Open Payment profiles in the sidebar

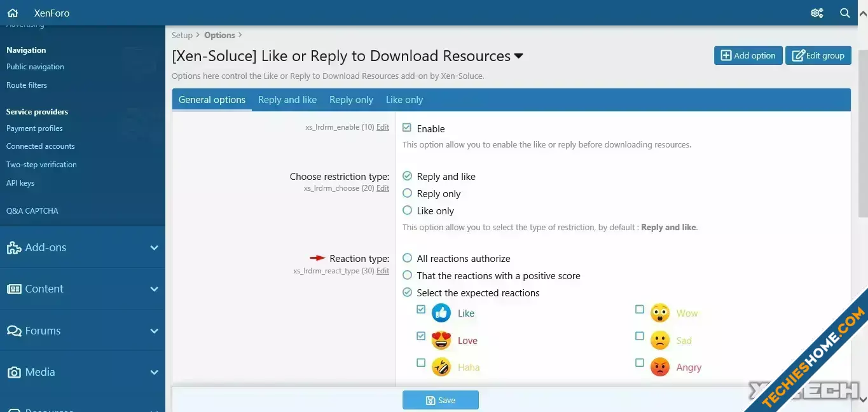click(x=34, y=128)
